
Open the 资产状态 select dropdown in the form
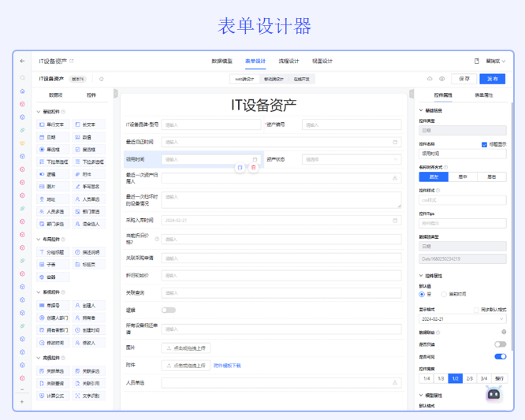[352, 159]
